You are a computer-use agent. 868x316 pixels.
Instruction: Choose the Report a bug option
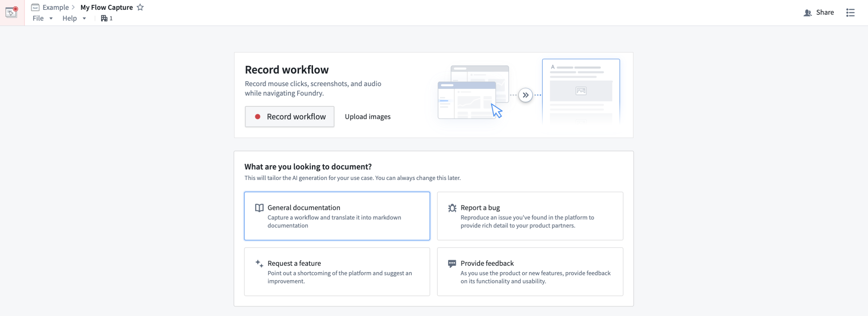click(530, 216)
